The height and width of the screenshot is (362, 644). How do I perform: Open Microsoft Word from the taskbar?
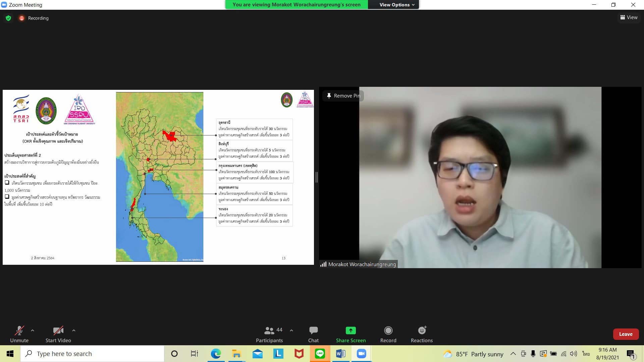[x=340, y=354]
